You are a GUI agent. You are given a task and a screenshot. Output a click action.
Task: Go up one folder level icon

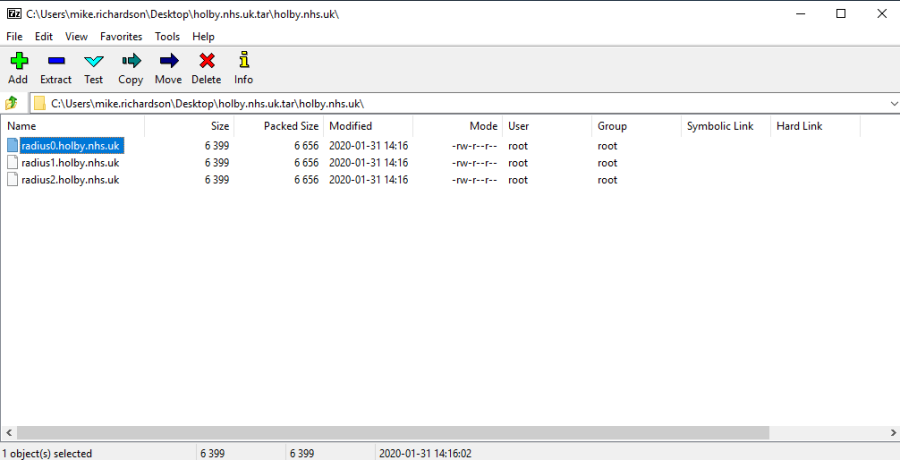tap(12, 103)
